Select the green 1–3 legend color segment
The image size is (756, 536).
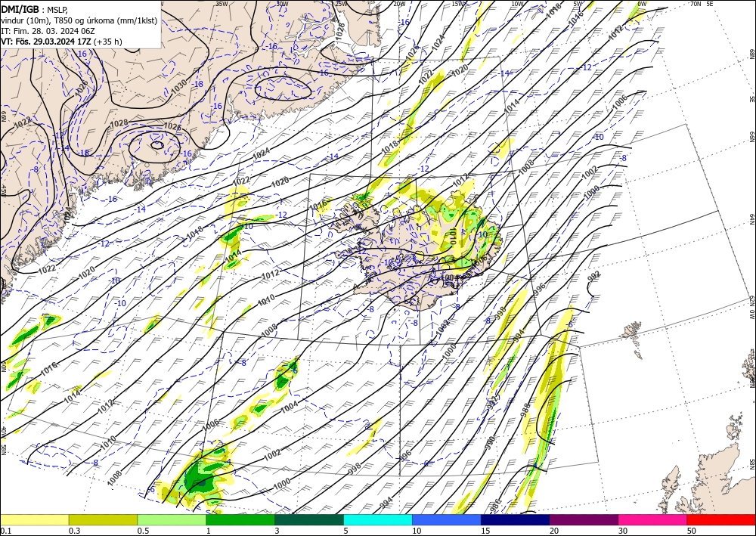[x=240, y=519]
